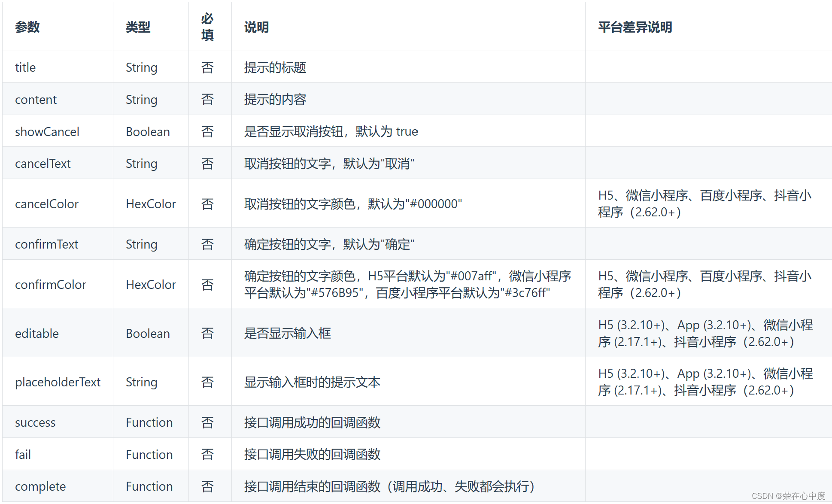Click the fail parameter name

(x=22, y=454)
